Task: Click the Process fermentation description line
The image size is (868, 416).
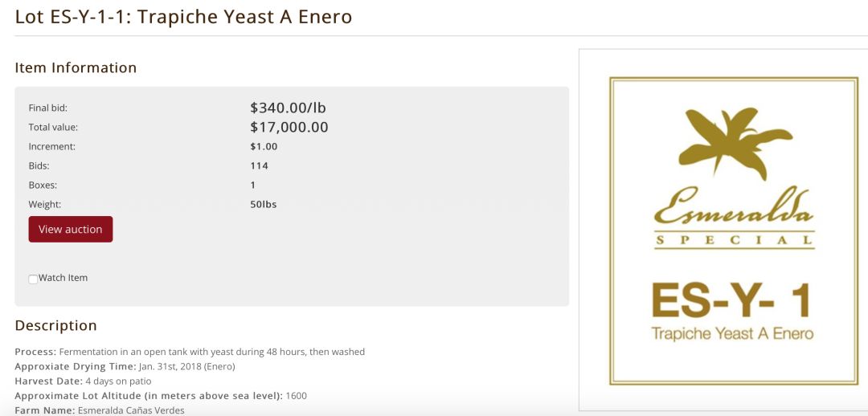Action: click(x=190, y=352)
